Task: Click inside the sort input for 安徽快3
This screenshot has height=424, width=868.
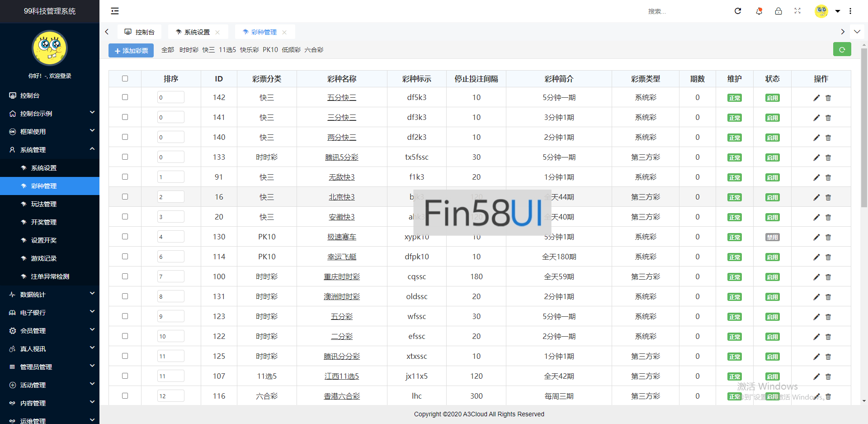Action: point(170,216)
